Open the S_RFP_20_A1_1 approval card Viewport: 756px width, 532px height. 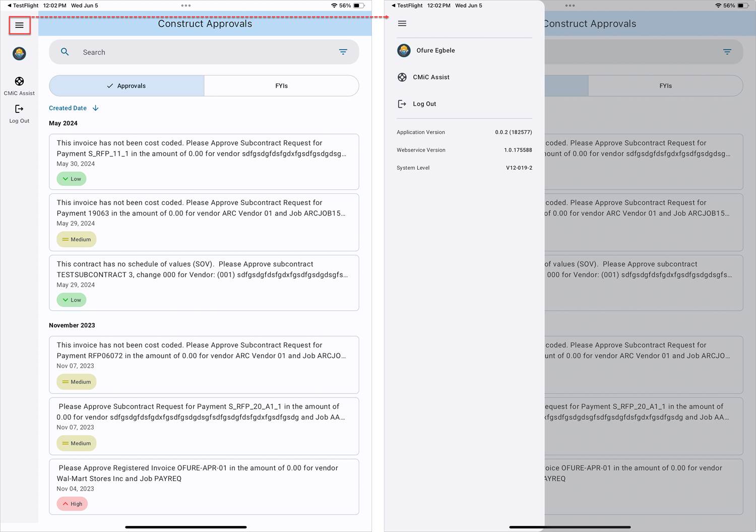pos(204,426)
